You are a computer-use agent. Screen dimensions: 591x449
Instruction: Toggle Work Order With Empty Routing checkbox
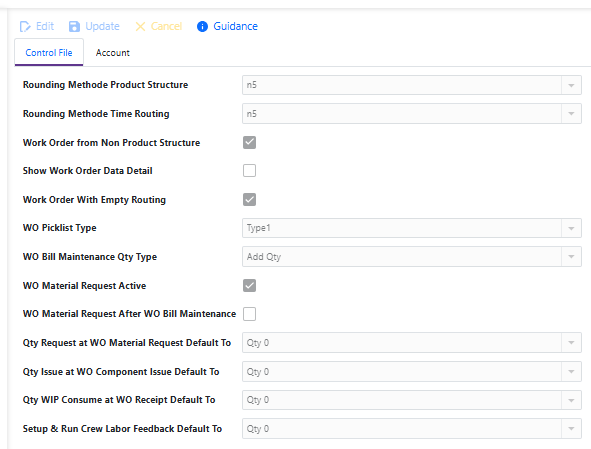pos(250,199)
